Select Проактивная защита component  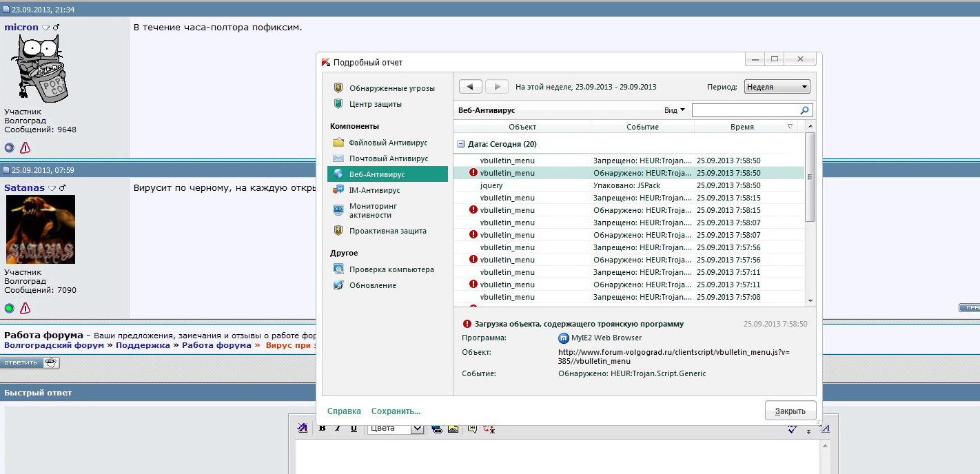[387, 231]
